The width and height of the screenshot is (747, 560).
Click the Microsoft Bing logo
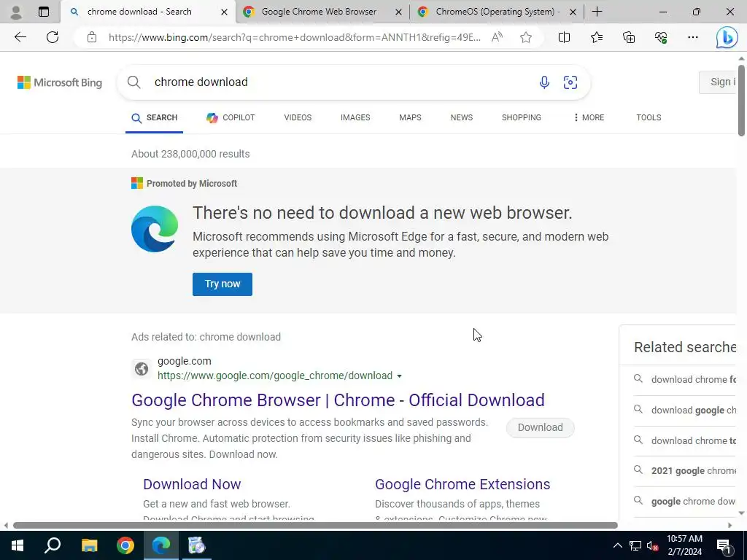(60, 82)
